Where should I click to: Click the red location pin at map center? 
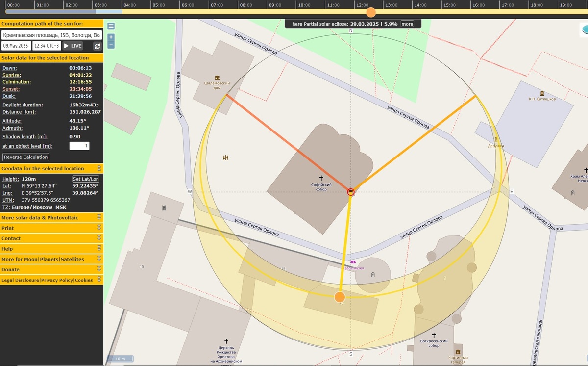pos(351,191)
